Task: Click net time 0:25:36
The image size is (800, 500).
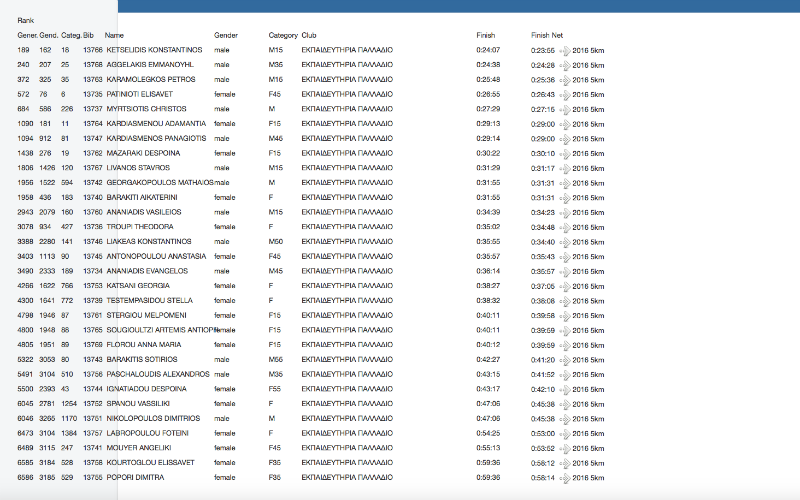Action: pos(543,80)
